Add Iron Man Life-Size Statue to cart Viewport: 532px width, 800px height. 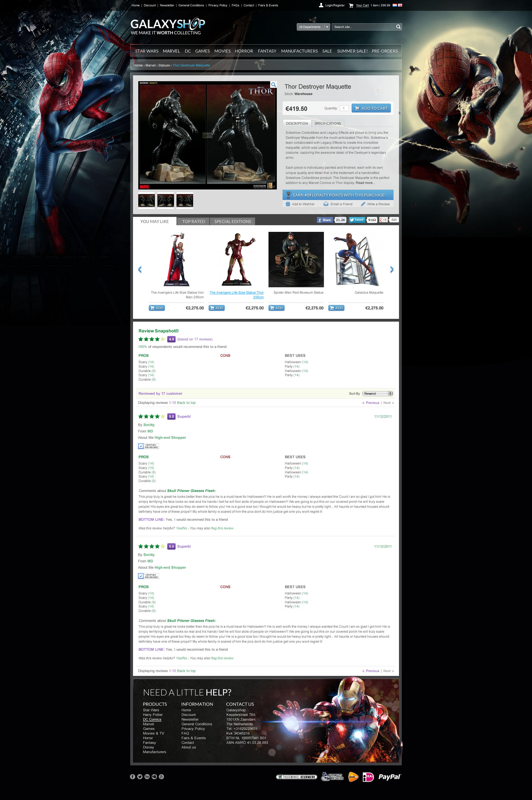[x=157, y=308]
